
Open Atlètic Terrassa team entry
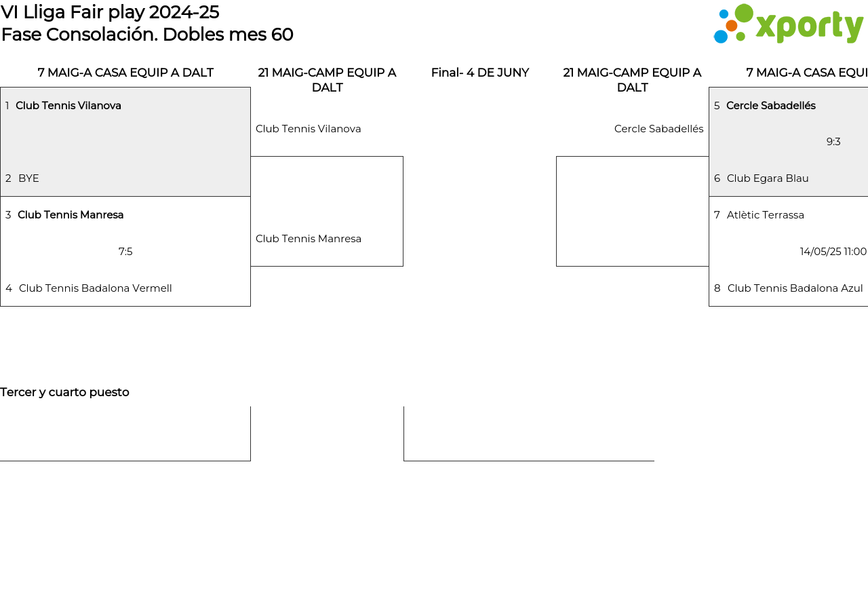[766, 215]
